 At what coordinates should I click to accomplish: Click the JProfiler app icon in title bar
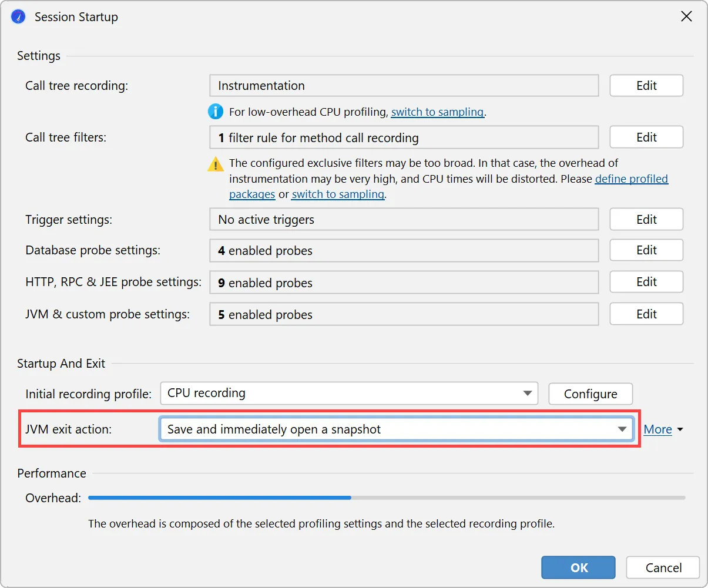(19, 17)
